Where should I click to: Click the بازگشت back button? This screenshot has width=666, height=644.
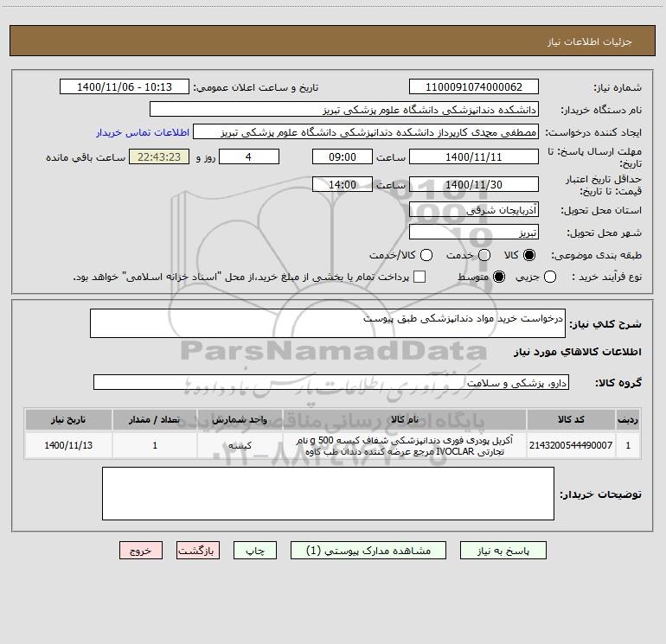198,550
